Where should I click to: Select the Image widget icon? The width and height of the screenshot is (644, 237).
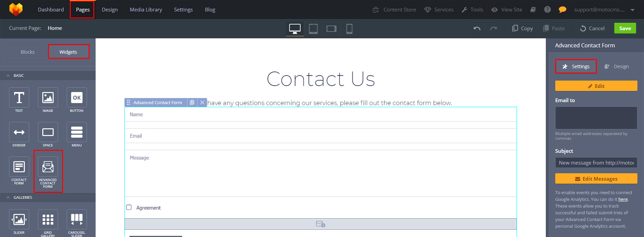click(48, 98)
